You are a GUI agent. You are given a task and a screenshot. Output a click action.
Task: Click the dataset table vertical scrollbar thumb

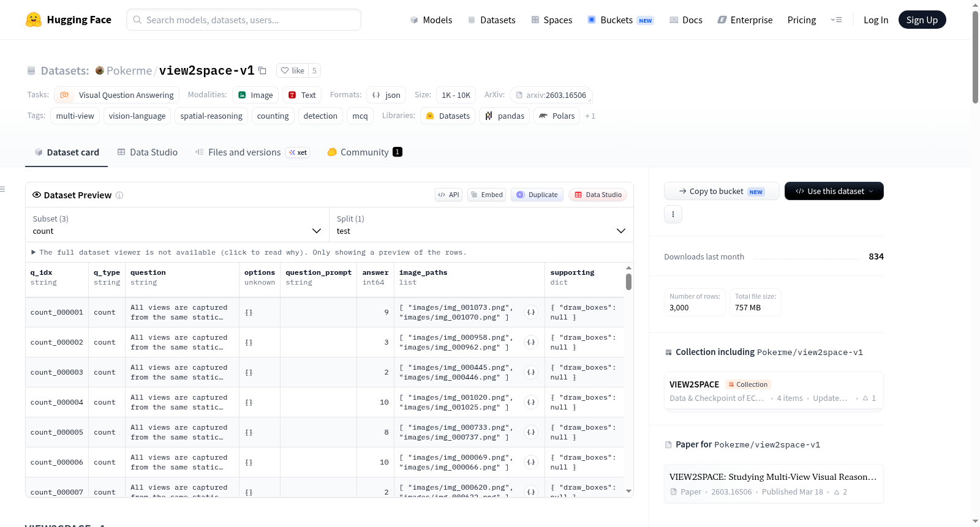[628, 282]
